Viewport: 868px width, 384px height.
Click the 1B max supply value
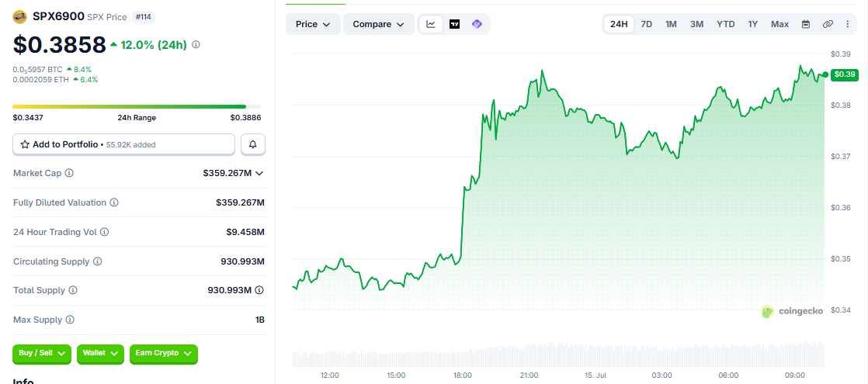pyautogui.click(x=259, y=320)
